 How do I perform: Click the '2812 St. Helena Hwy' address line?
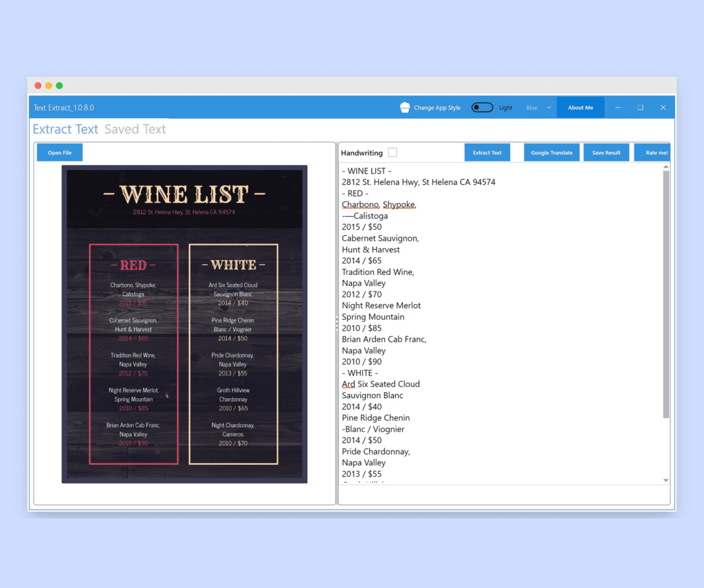419,182
